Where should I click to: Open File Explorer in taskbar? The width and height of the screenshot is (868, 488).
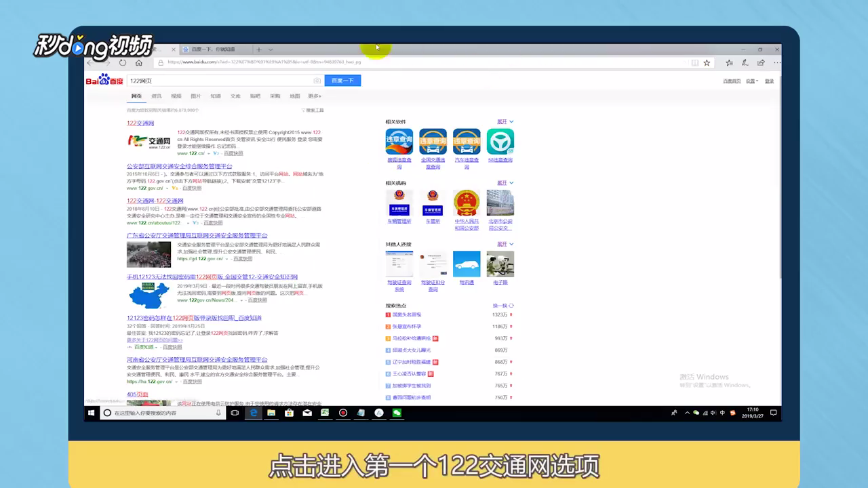[271, 413]
